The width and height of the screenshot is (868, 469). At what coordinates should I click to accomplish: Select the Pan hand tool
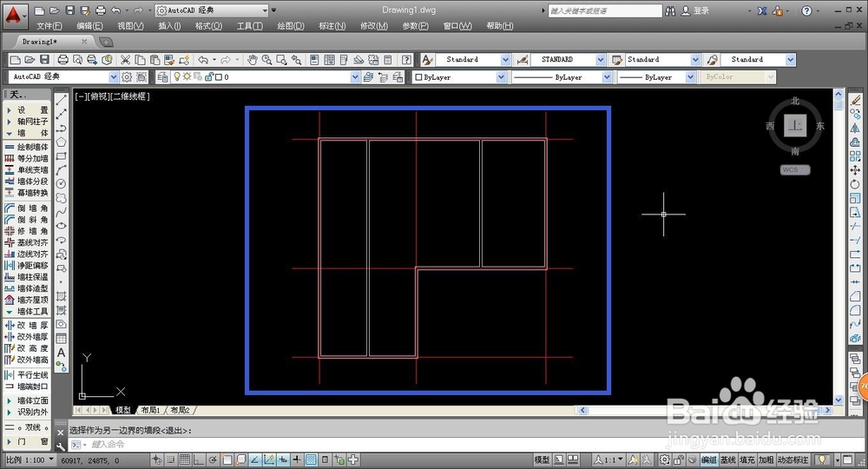tap(253, 60)
